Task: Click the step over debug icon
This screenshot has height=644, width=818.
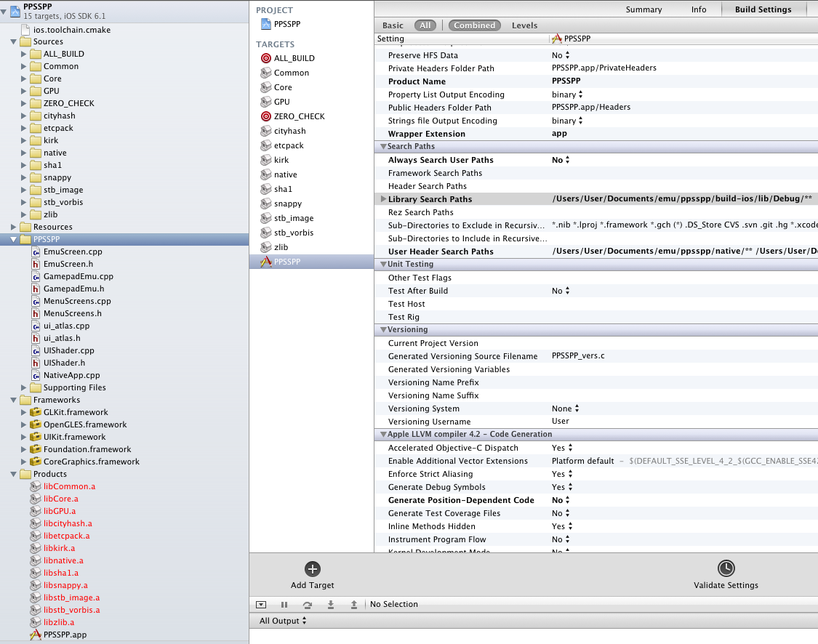Action: [x=308, y=605]
